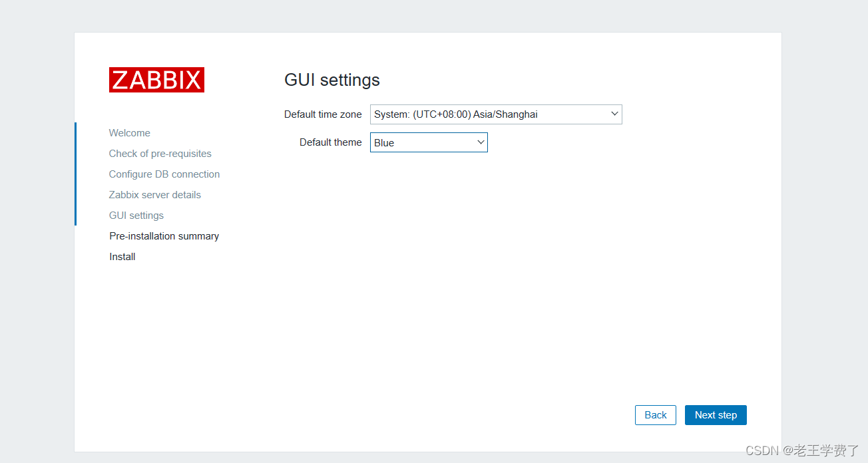This screenshot has width=868, height=463.
Task: Click the Default time zone label
Action: pos(323,114)
